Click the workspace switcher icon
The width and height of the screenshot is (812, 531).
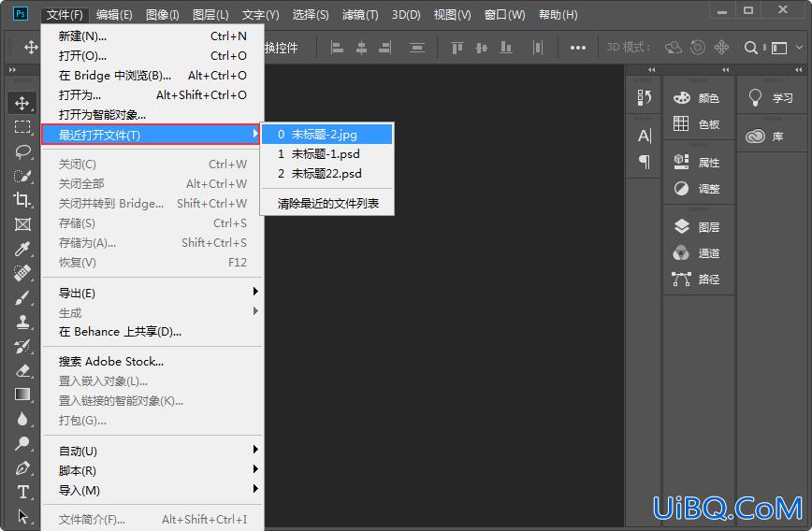(x=779, y=48)
